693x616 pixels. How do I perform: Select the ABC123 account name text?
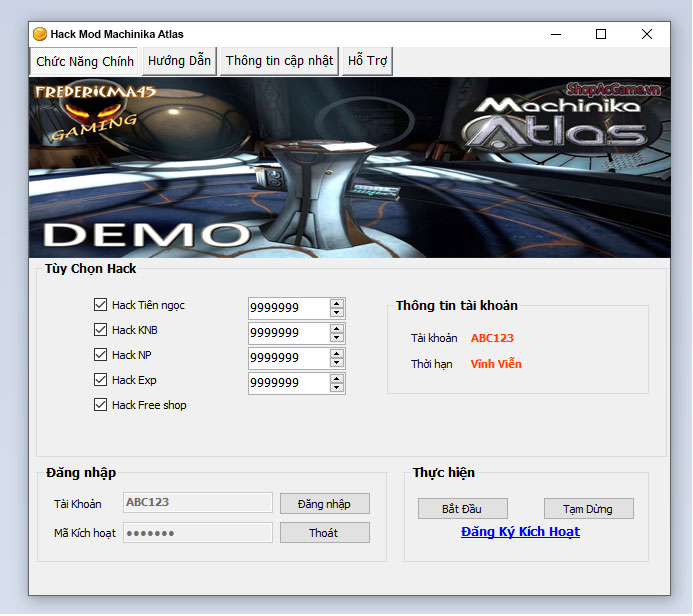492,338
